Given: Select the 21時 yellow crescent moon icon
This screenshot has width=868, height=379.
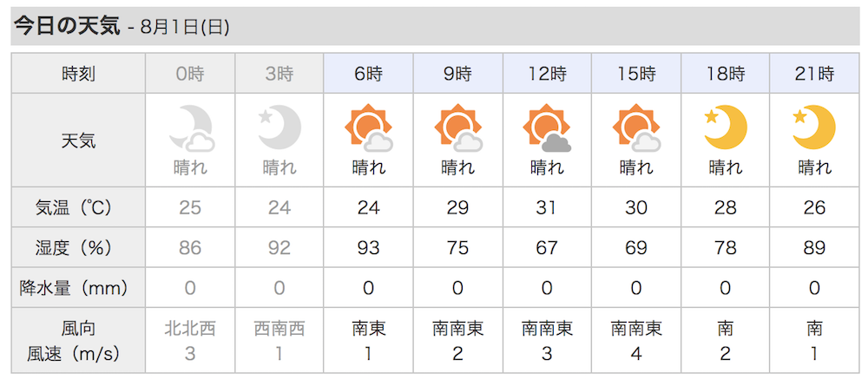Looking at the screenshot, I should [814, 127].
